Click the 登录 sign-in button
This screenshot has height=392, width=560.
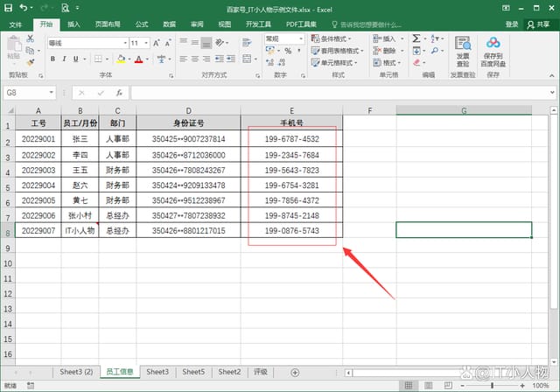(x=512, y=24)
